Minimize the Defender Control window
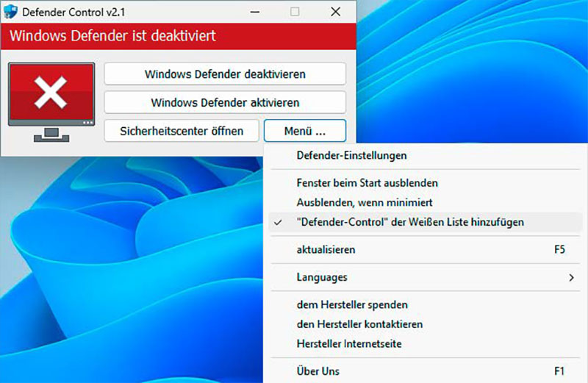588x383 pixels. tap(255, 12)
